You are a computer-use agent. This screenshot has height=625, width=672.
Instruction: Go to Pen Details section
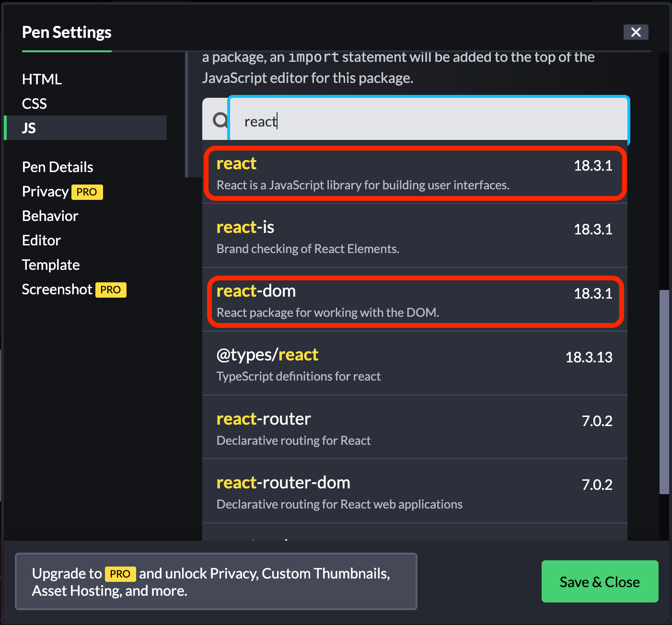coord(58,167)
